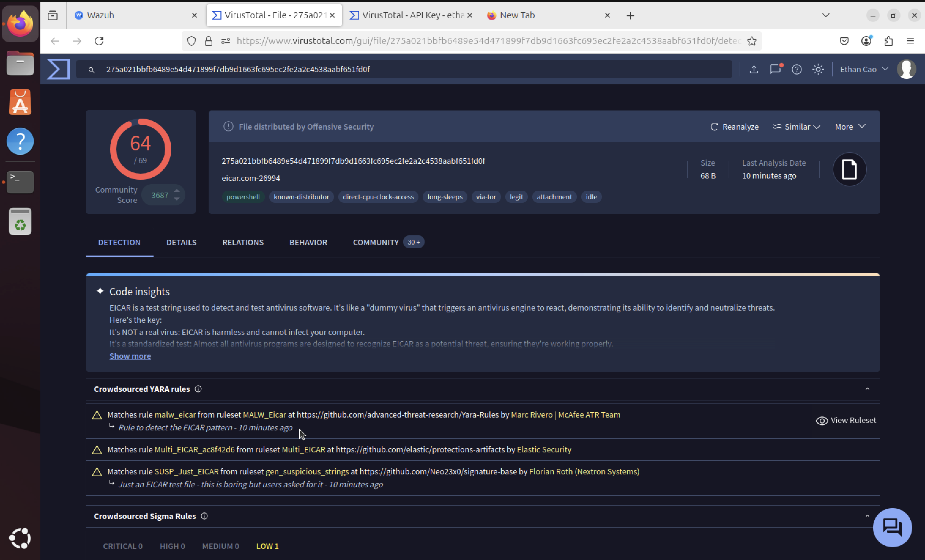Toggle the light/dark theme sun icon

(818, 69)
